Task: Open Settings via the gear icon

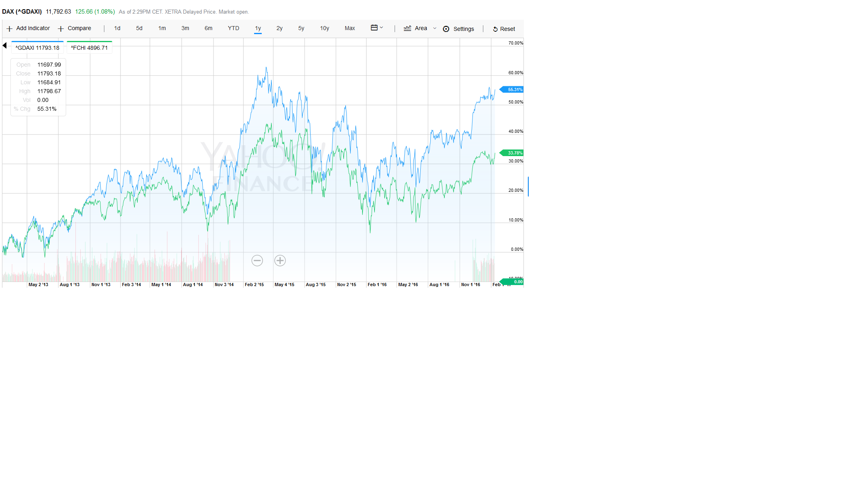Action: pyautogui.click(x=446, y=29)
